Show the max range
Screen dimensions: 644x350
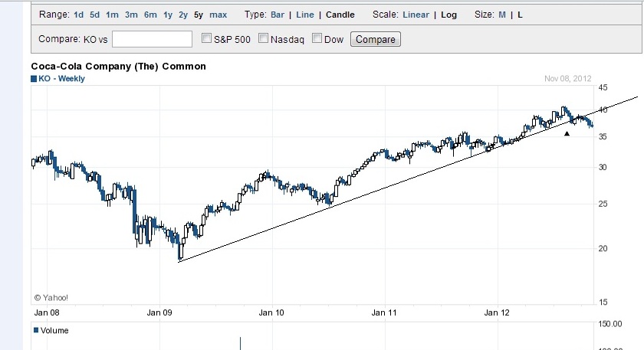point(218,15)
